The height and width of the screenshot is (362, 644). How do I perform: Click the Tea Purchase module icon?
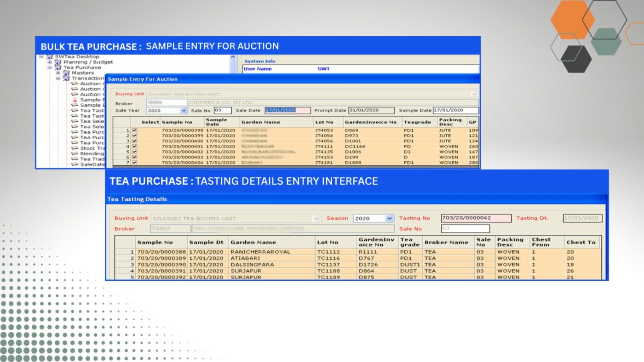[x=58, y=68]
